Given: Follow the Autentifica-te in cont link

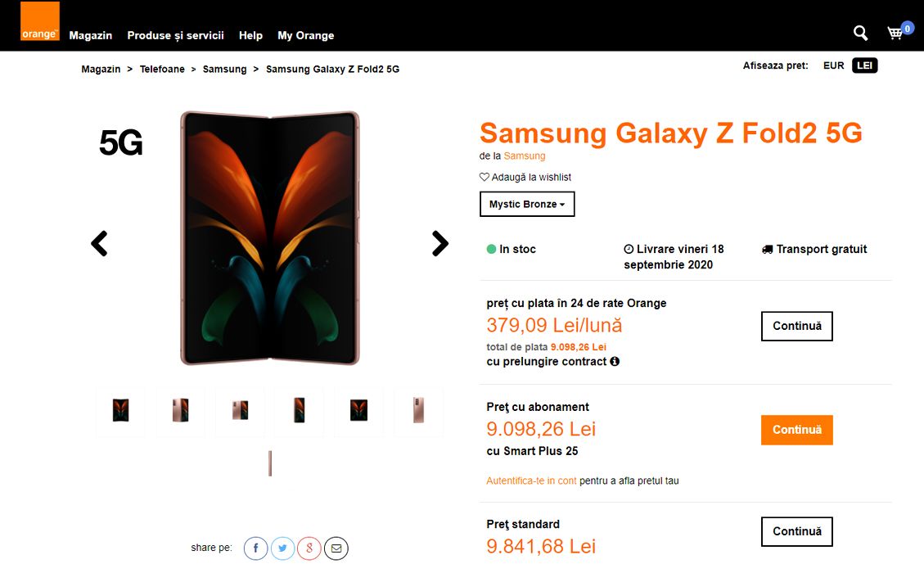Looking at the screenshot, I should coord(531,481).
